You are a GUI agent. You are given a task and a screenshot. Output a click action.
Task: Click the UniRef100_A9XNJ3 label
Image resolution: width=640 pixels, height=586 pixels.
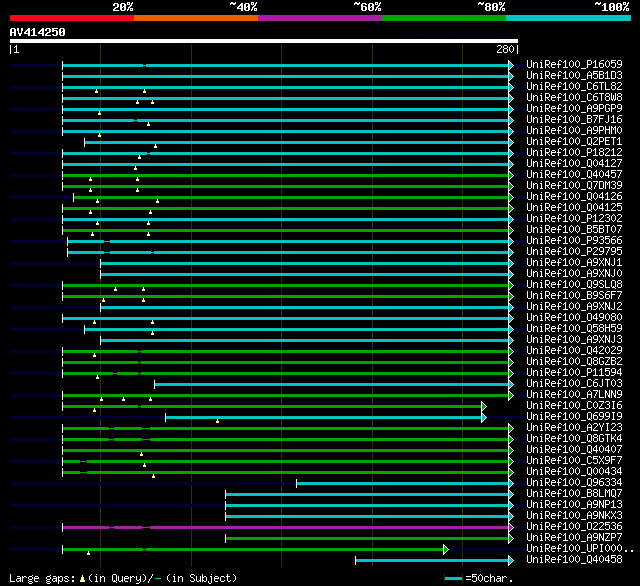coord(574,340)
